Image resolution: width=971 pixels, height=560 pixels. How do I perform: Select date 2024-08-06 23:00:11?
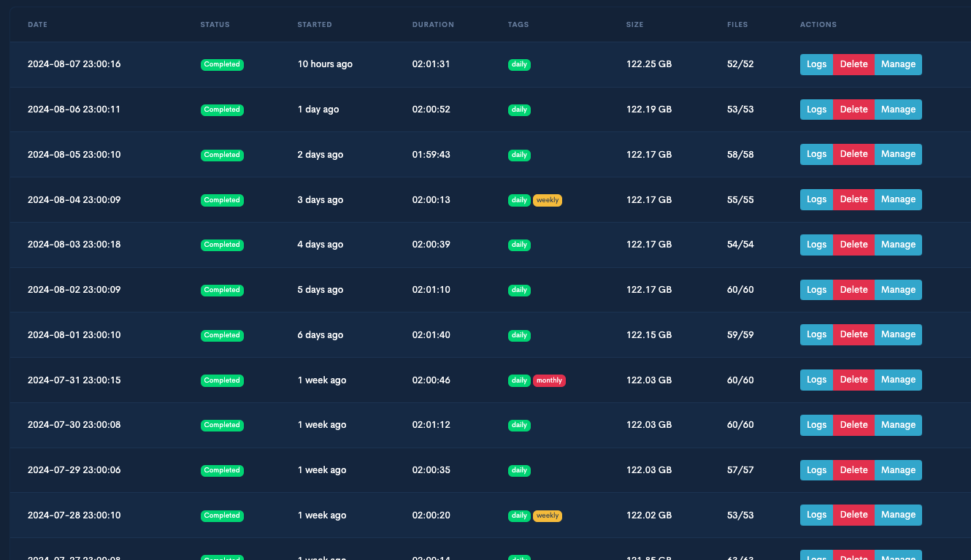coord(74,110)
